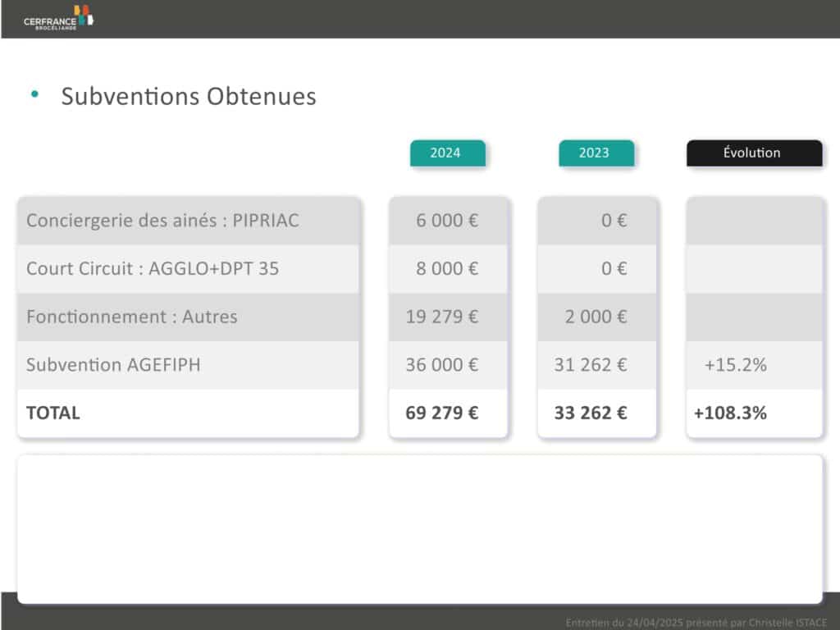
Task: Click the 19 279 € value cell
Action: pos(448,317)
